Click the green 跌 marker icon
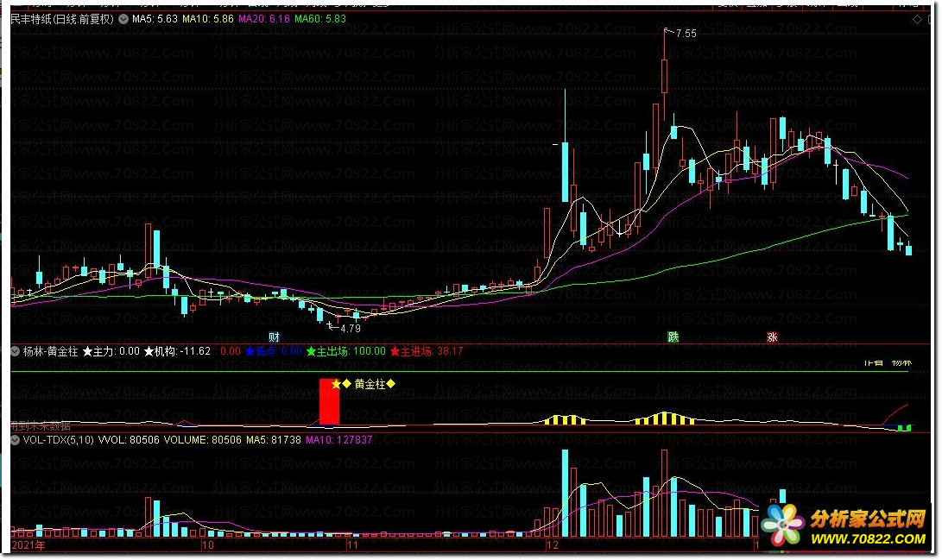Screen dimensions: 942x560 [x=673, y=337]
